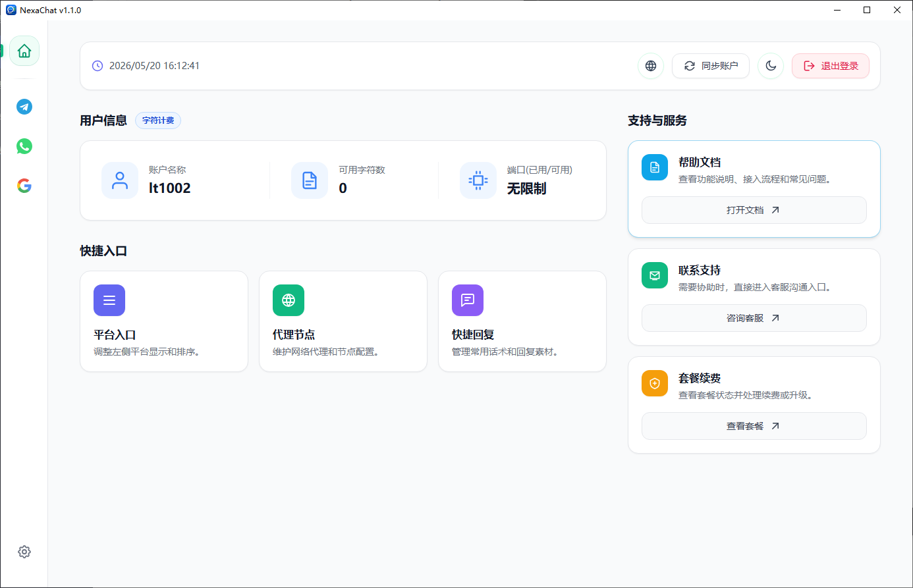This screenshot has width=913, height=588.
Task: Click 同步账户 sync button
Action: (711, 66)
